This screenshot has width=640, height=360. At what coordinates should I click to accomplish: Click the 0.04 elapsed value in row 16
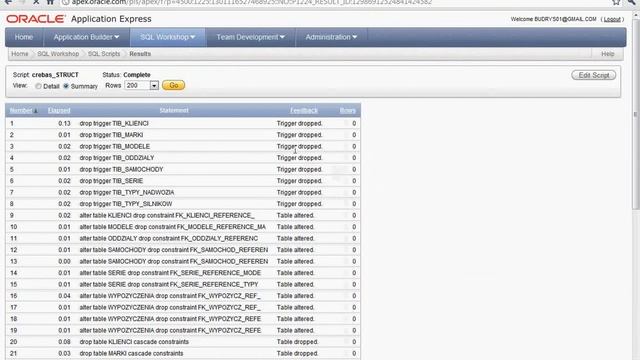coord(64,296)
